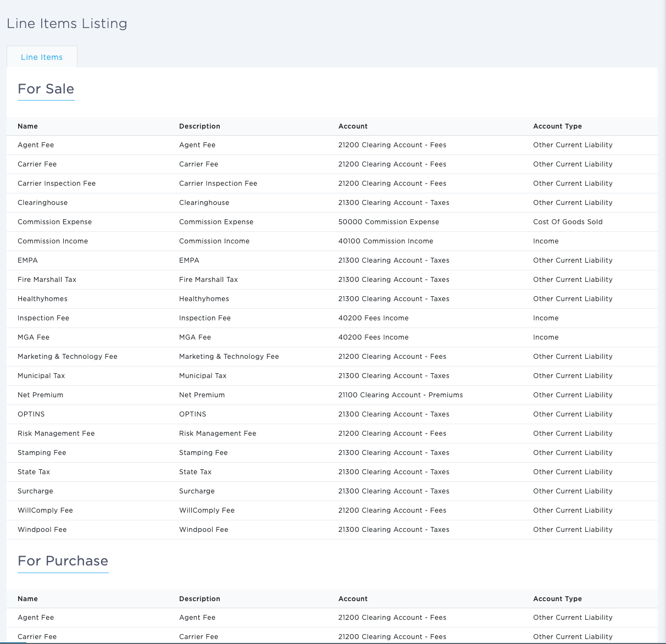Screen dimensions: 666x644
Task: Click 40200 Fees Income in Inspection Fee row
Action: click(374, 318)
